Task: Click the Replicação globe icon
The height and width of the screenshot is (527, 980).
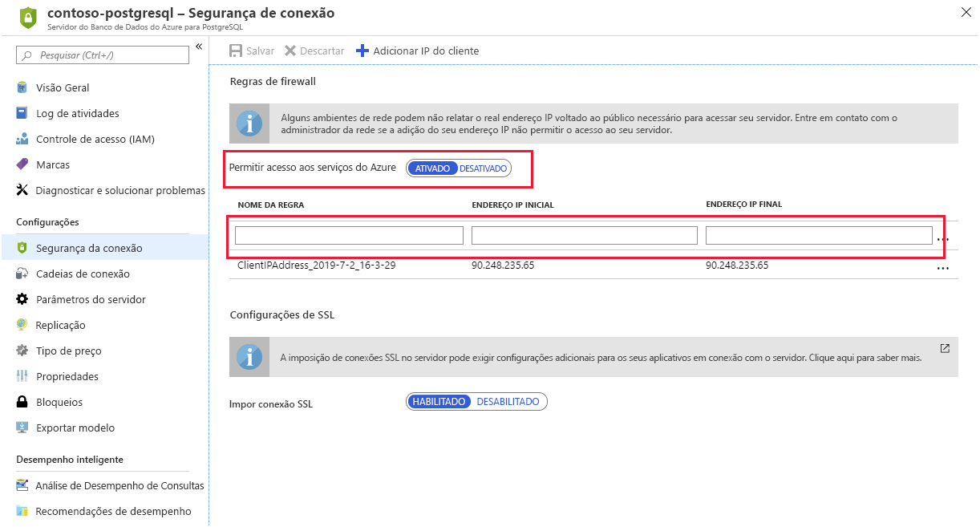Action: coord(22,325)
